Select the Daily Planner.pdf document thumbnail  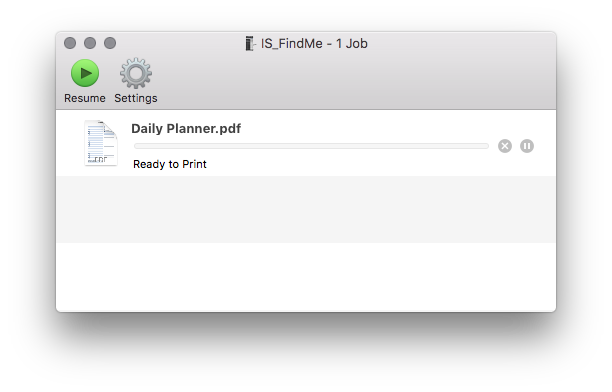(101, 143)
